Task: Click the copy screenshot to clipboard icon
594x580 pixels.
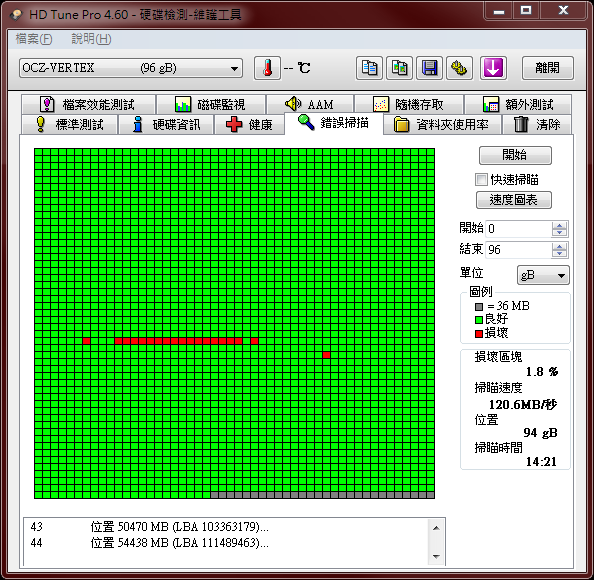Action: point(399,68)
